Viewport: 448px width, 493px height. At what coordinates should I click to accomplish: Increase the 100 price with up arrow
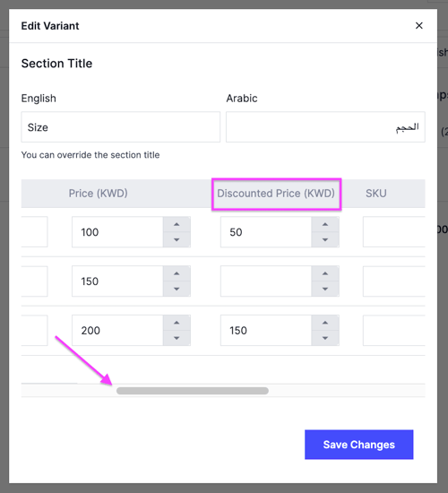(x=177, y=224)
